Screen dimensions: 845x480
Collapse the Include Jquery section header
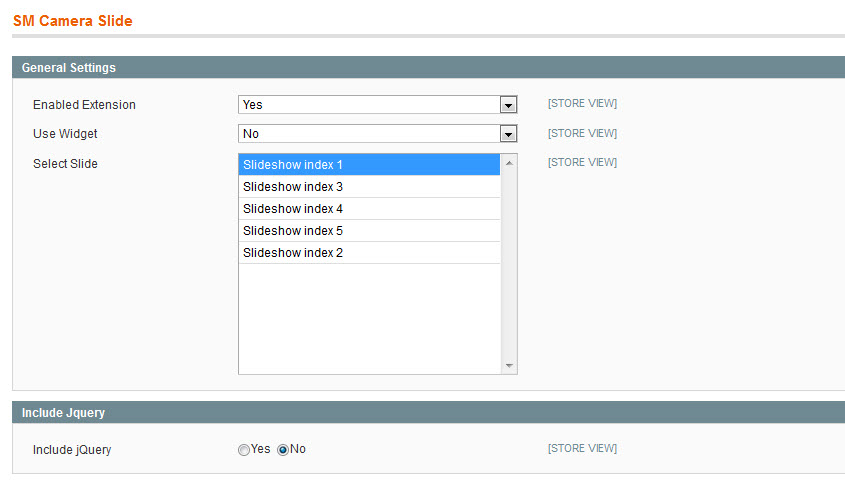[428, 413]
